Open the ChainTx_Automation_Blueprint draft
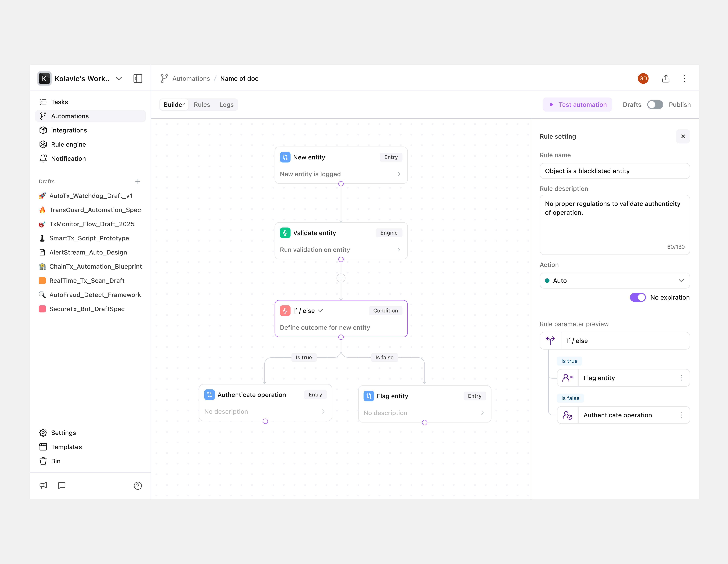728x564 pixels. pos(90,267)
